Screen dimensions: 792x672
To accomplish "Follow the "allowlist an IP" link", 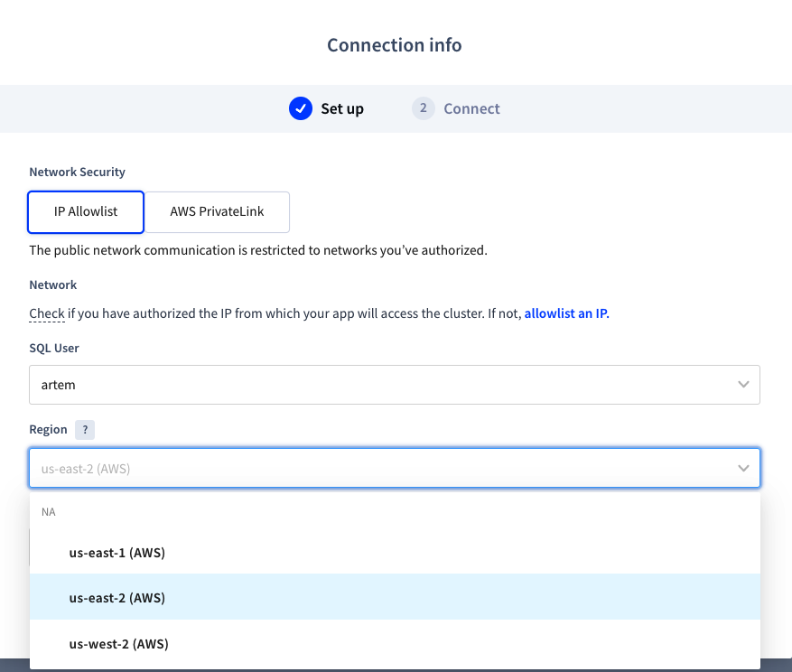I will point(566,314).
